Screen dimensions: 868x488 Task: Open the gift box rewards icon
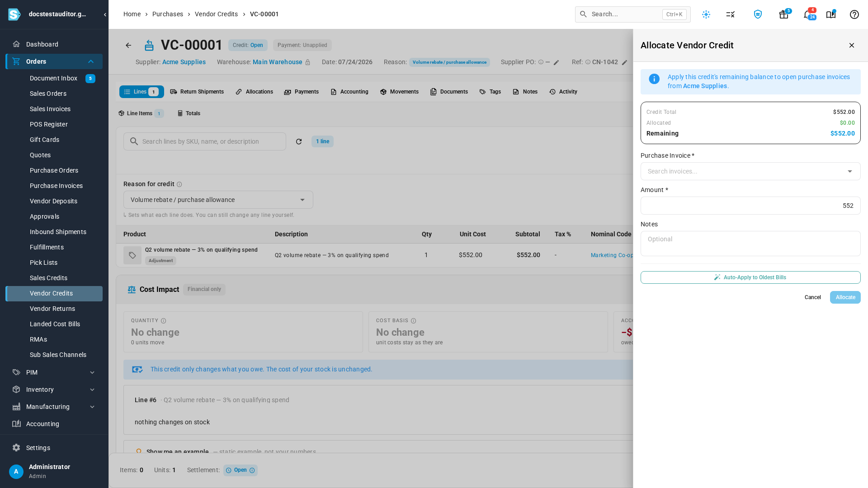tap(784, 14)
